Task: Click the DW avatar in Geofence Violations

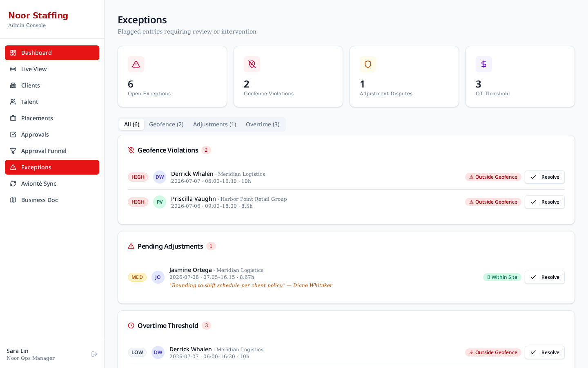Action: point(160,177)
